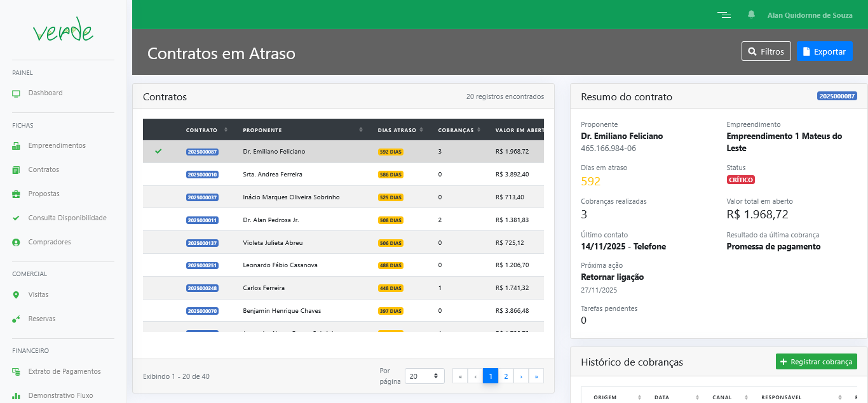This screenshot has height=403, width=868.
Task: Click the Extrato de Pagamentos icon
Action: tap(16, 372)
